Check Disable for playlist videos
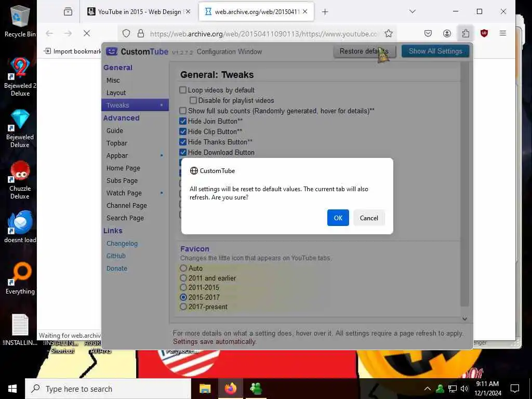This screenshot has width=532, height=399. (x=193, y=100)
